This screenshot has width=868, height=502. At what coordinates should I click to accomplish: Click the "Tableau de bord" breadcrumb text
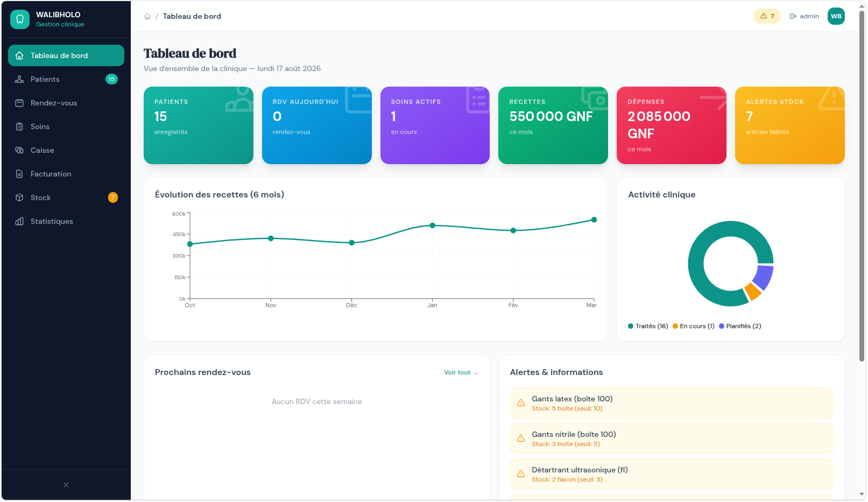192,16
